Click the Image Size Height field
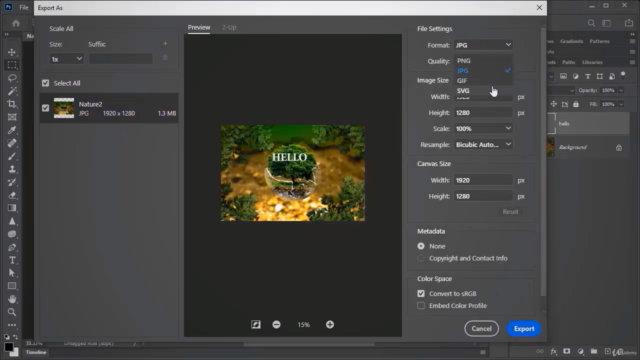 [x=483, y=113]
